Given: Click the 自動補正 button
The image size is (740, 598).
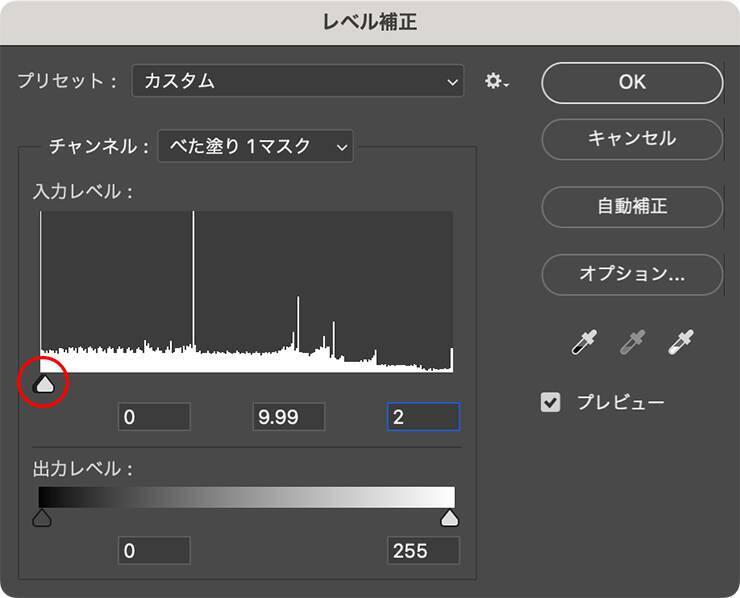Looking at the screenshot, I should coord(632,207).
